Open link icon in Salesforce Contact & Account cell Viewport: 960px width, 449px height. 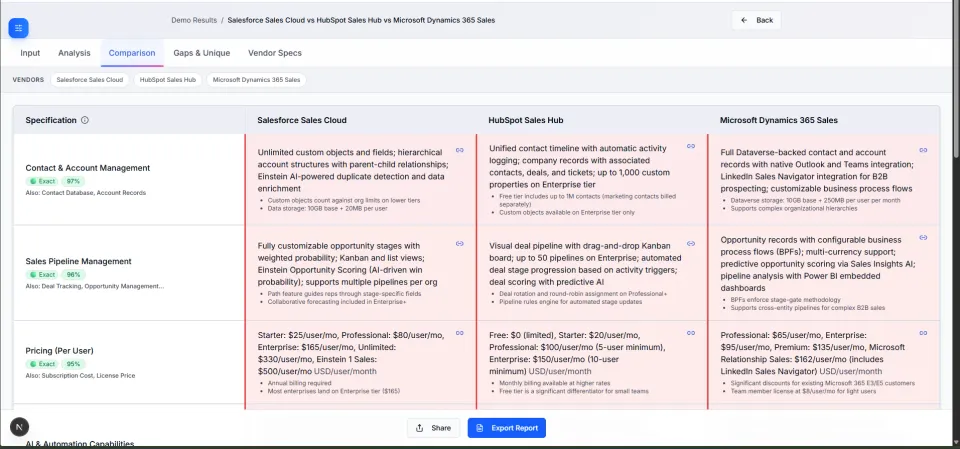pos(460,150)
